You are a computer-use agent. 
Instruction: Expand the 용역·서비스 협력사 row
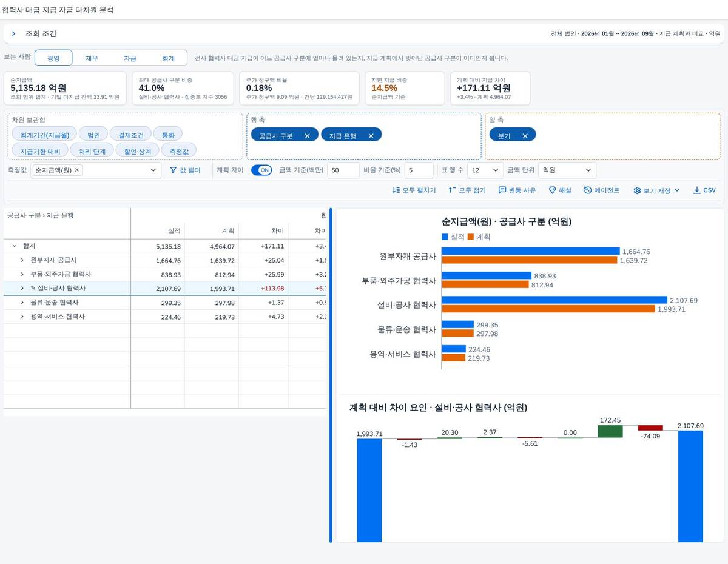[22, 317]
